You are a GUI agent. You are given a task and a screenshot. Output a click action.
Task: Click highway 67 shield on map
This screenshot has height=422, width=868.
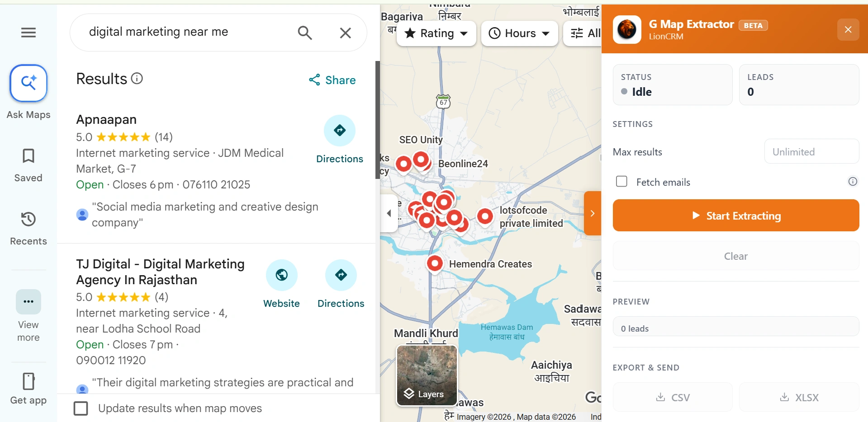pos(443,101)
